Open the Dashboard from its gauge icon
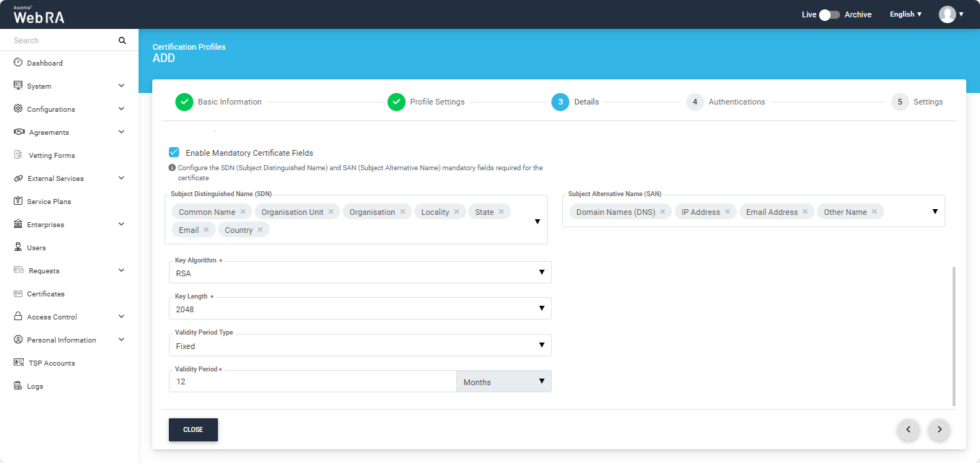 (x=19, y=63)
